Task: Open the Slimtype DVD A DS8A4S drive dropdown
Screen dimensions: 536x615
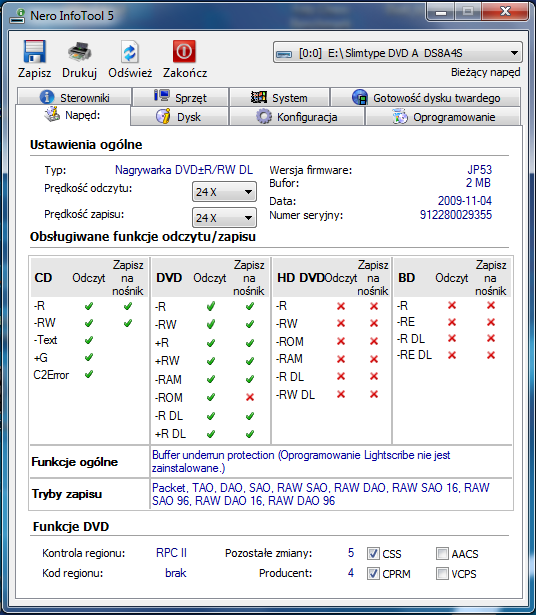Action: [398, 53]
